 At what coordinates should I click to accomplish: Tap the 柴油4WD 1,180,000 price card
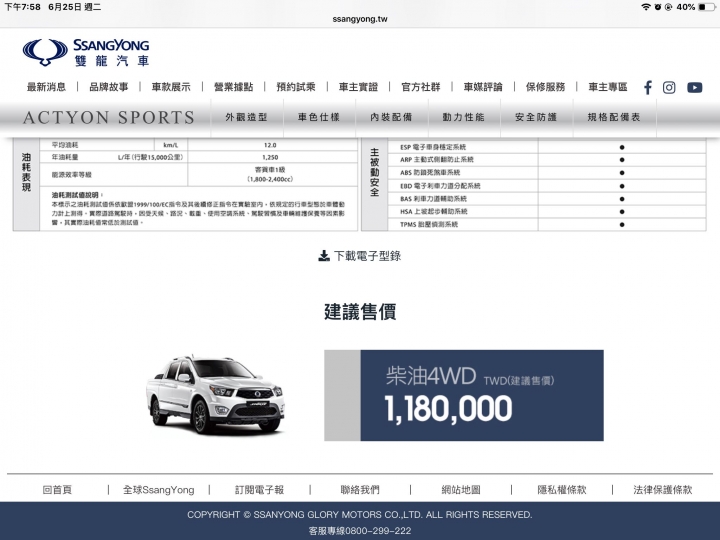464,395
